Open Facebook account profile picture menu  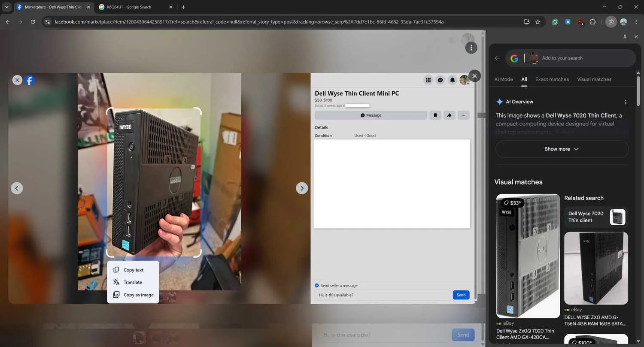[464, 80]
